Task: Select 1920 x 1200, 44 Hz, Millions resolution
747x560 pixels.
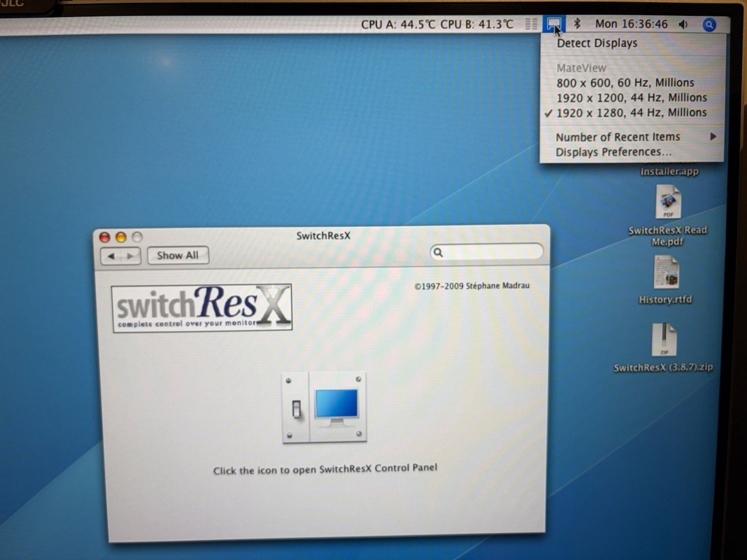Action: (633, 97)
